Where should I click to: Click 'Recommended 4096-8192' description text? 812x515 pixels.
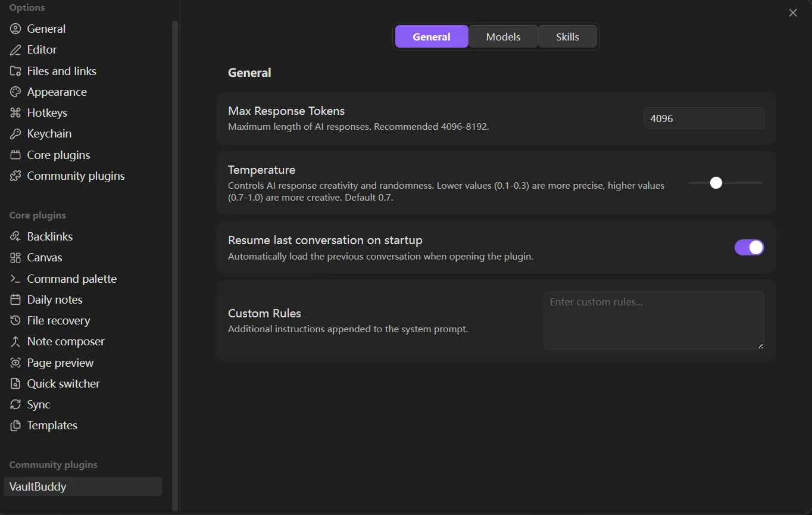(431, 126)
